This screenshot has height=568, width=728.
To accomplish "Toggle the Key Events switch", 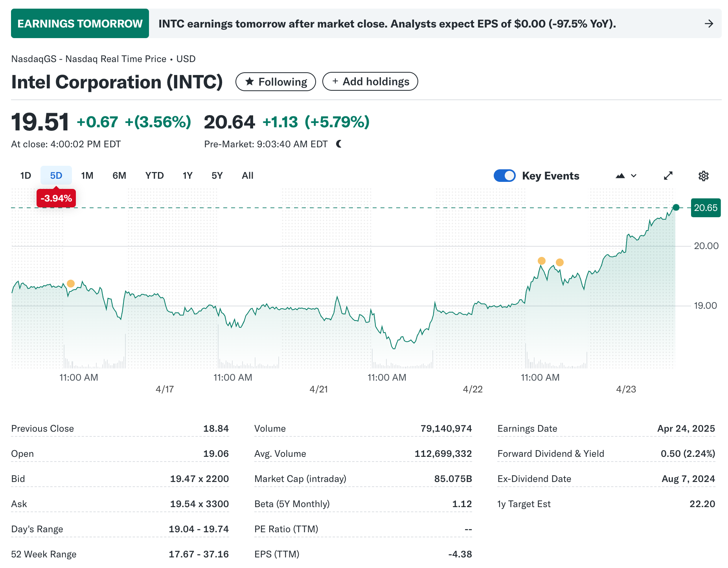I will 504,176.
